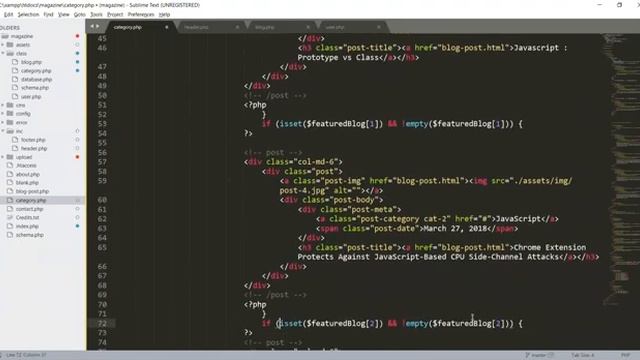This screenshot has height=360, width=640.
Task: Collapse the inc folder arrow
Action: (x=2, y=131)
